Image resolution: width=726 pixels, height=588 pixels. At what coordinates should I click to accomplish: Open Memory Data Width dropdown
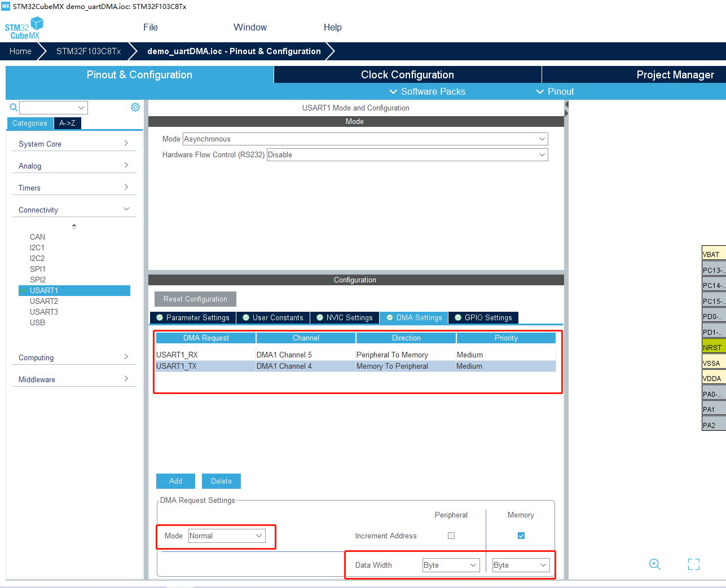521,565
